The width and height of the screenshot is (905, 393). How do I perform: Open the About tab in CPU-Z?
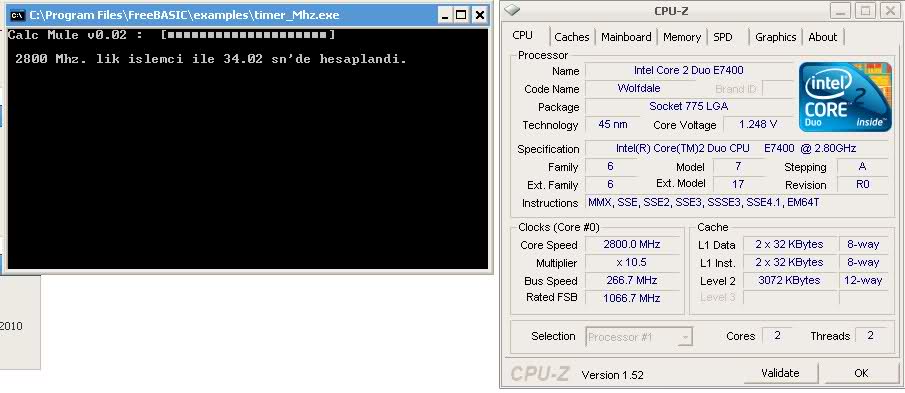pos(822,37)
